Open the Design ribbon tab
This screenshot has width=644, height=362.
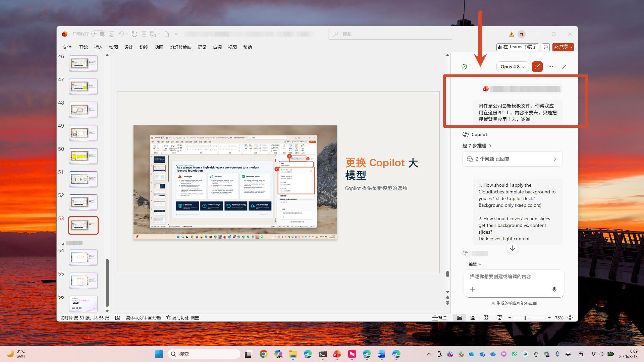129,47
